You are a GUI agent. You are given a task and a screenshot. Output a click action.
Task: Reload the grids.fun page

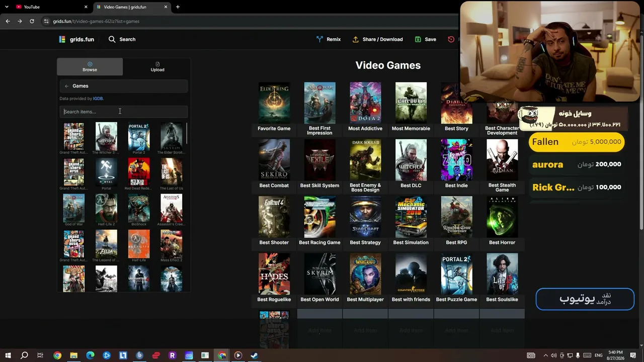click(x=32, y=21)
